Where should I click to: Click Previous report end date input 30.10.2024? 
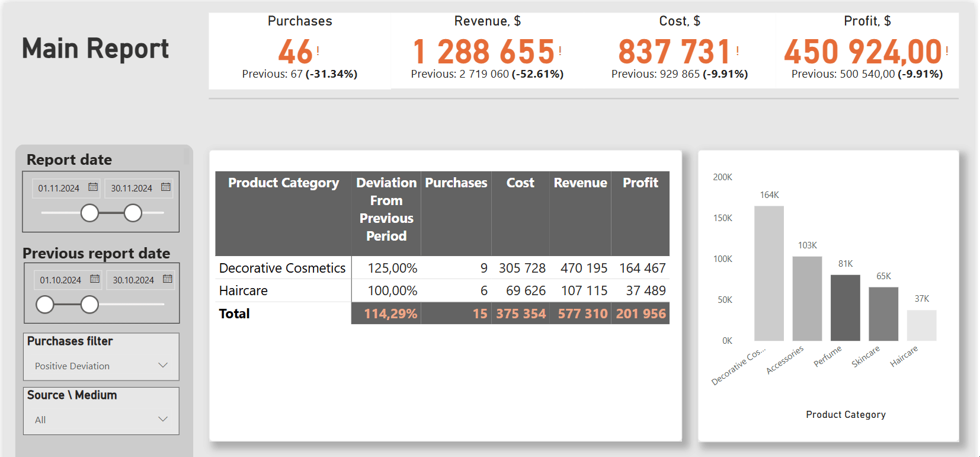134,280
